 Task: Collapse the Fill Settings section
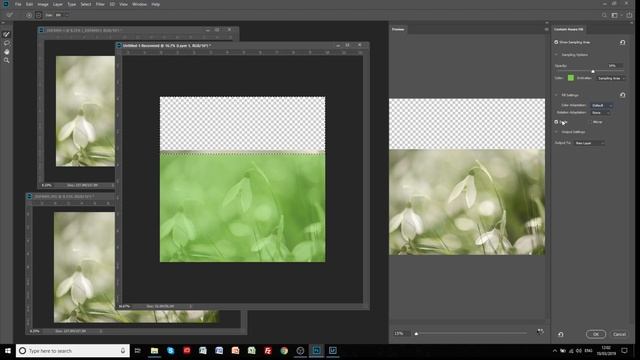556,95
